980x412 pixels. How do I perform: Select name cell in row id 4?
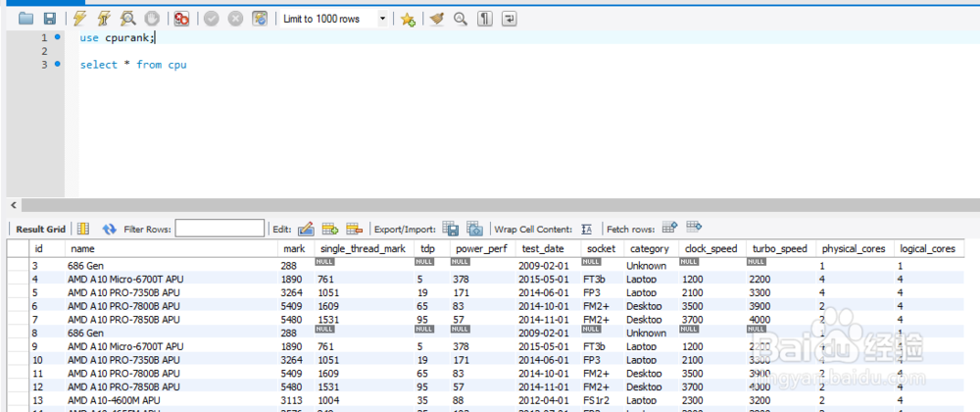171,279
